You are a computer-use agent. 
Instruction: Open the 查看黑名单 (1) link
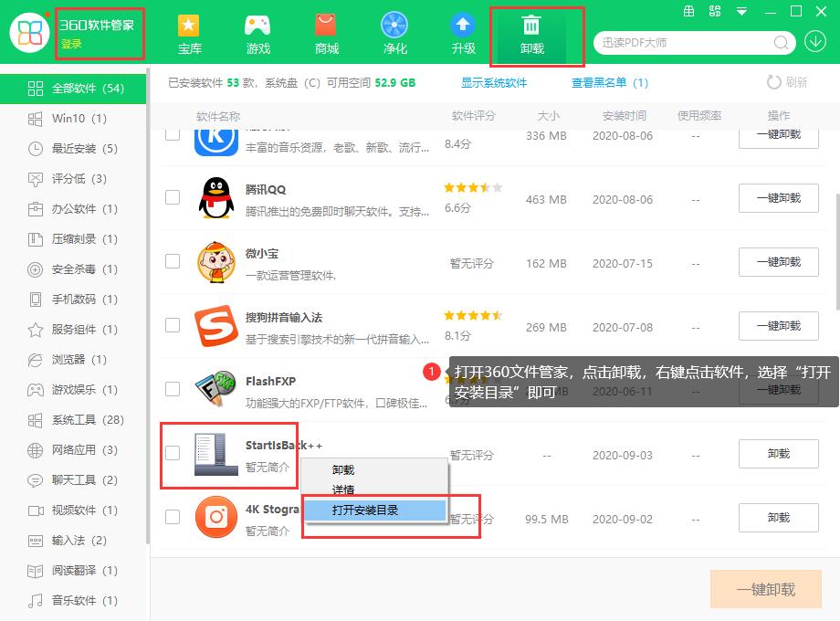pos(610,82)
